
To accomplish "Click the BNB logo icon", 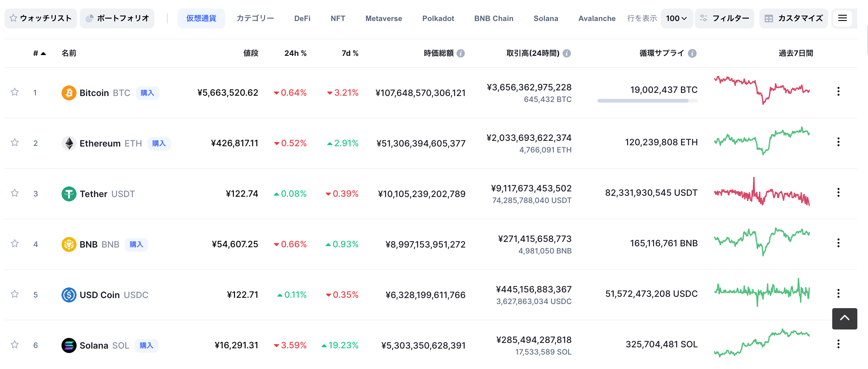I will coord(69,244).
